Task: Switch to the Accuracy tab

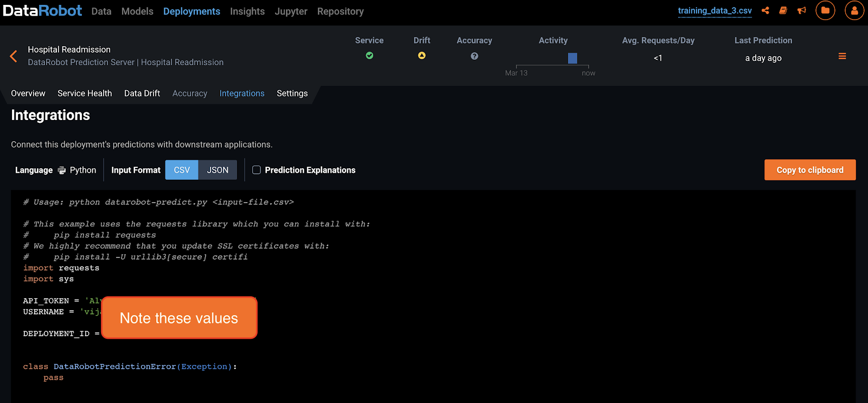Action: pyautogui.click(x=190, y=93)
